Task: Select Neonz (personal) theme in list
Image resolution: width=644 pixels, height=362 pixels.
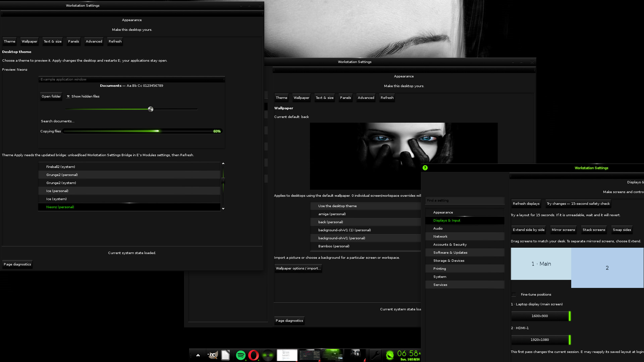Action: (129, 207)
